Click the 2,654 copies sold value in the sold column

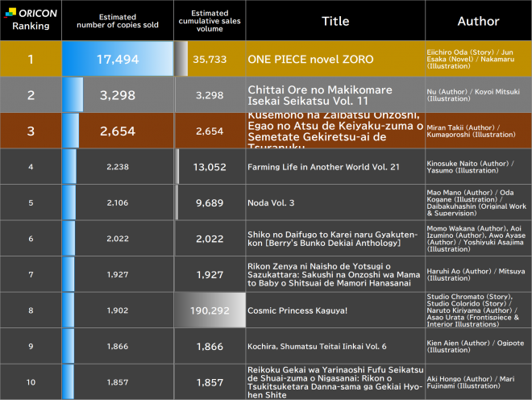pyautogui.click(x=118, y=131)
